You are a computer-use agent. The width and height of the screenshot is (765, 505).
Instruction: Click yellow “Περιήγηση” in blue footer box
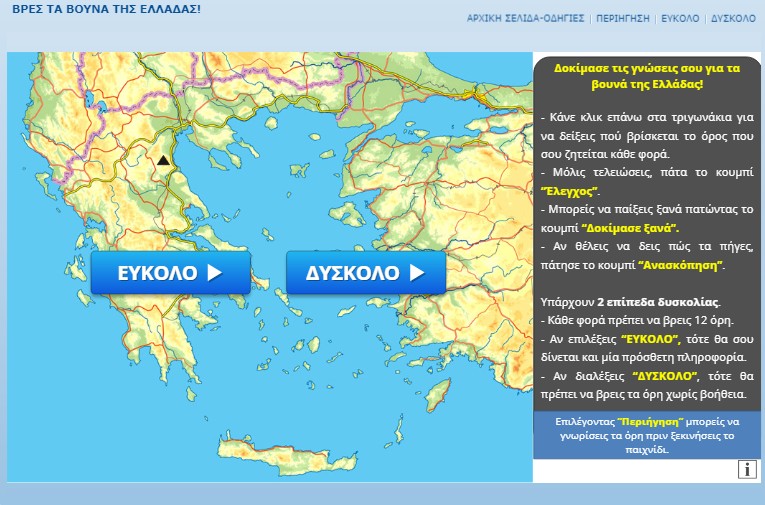[x=650, y=422]
